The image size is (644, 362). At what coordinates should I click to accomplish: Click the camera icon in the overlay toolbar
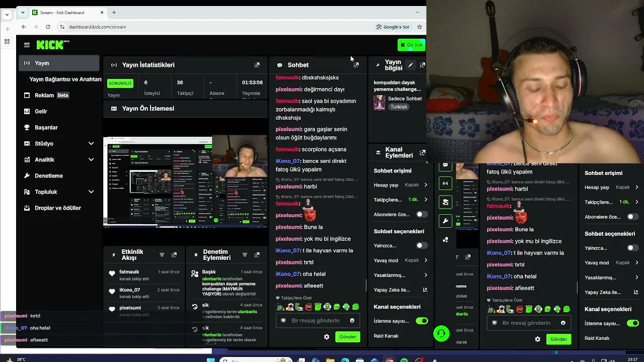point(445,202)
